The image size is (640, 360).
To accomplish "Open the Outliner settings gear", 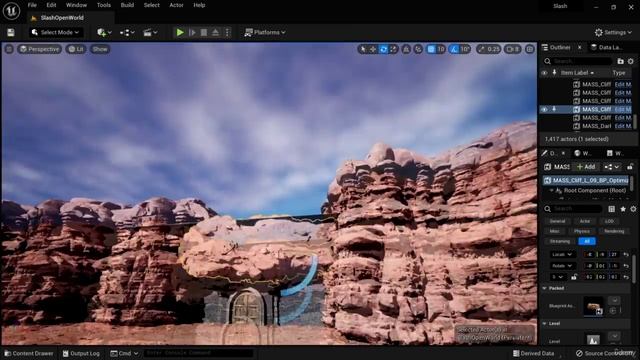I will coord(631,61).
